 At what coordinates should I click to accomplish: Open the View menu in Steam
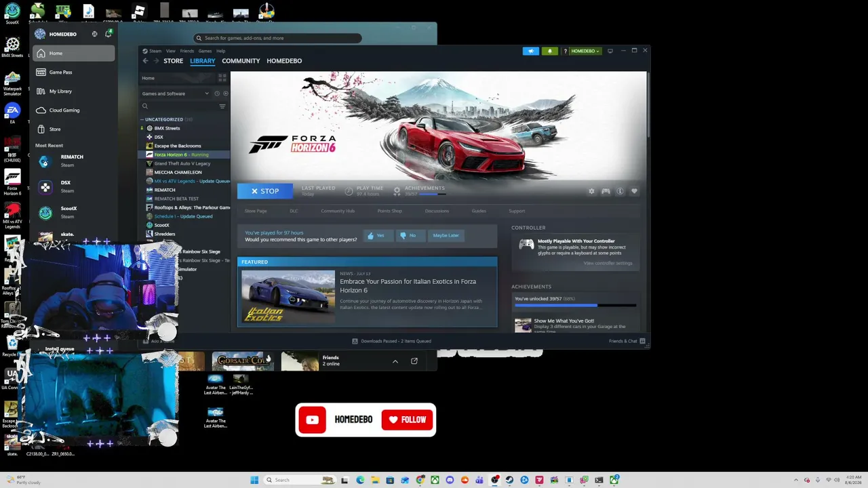point(171,51)
